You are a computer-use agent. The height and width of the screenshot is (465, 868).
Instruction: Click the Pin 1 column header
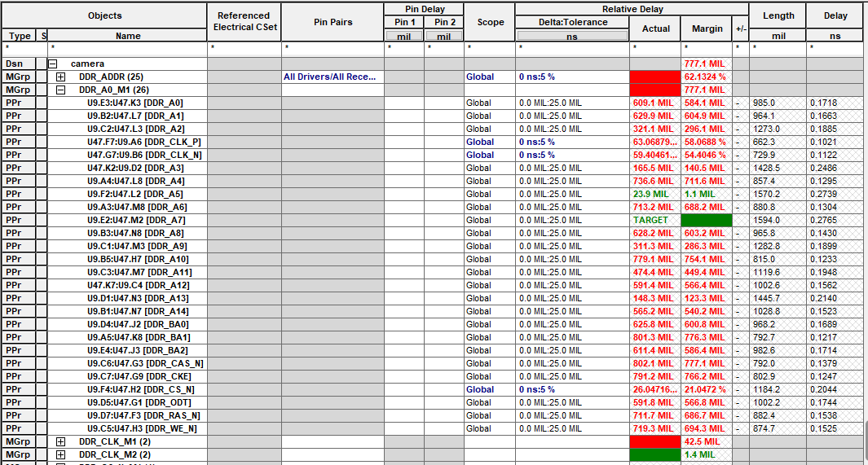[x=404, y=22]
